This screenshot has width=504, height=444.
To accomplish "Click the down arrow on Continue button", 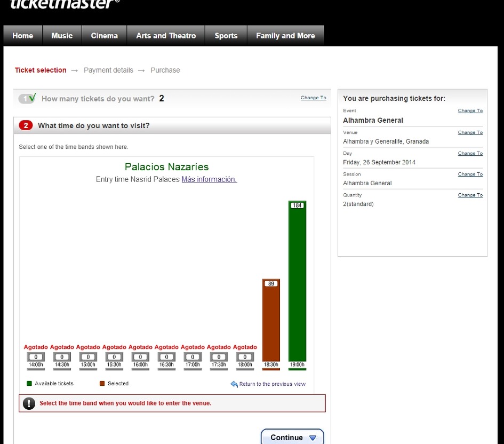I will click(x=313, y=438).
